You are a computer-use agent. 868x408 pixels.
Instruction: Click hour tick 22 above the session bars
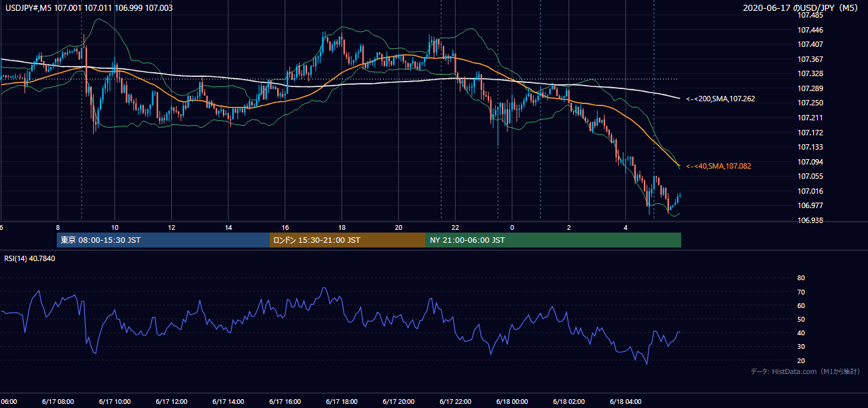(455, 228)
